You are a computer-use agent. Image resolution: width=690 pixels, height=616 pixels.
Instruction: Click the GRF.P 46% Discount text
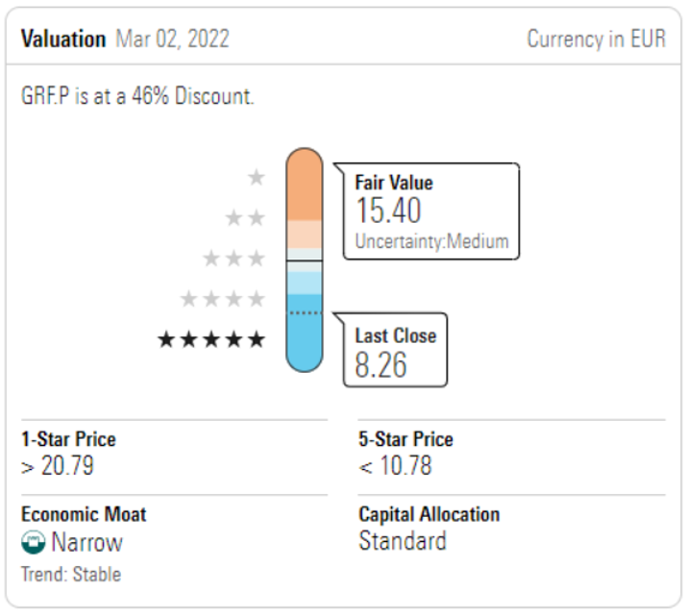137,97
